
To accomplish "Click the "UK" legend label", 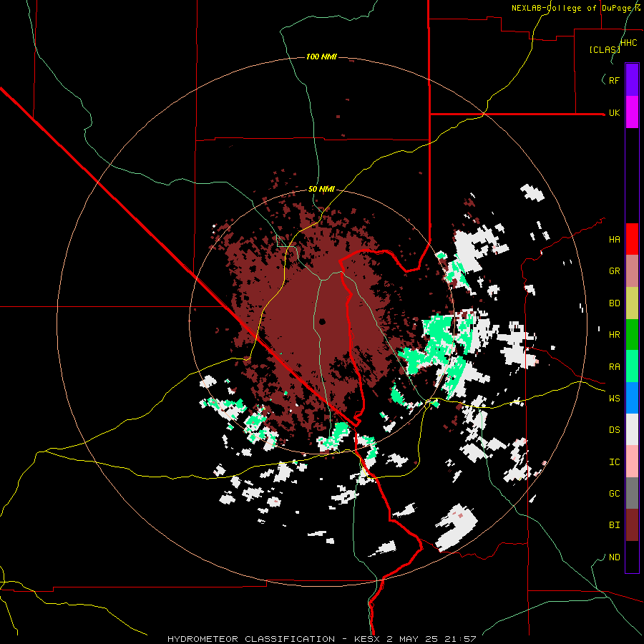I will [614, 112].
